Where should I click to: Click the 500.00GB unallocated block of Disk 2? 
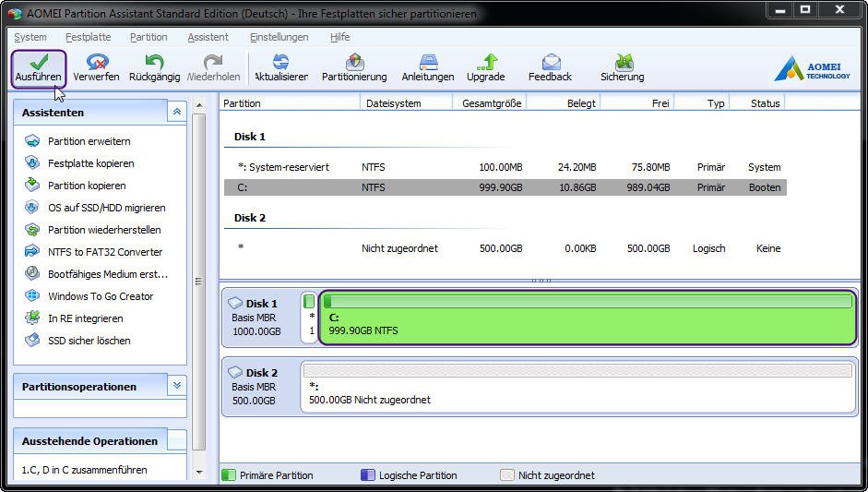578,386
